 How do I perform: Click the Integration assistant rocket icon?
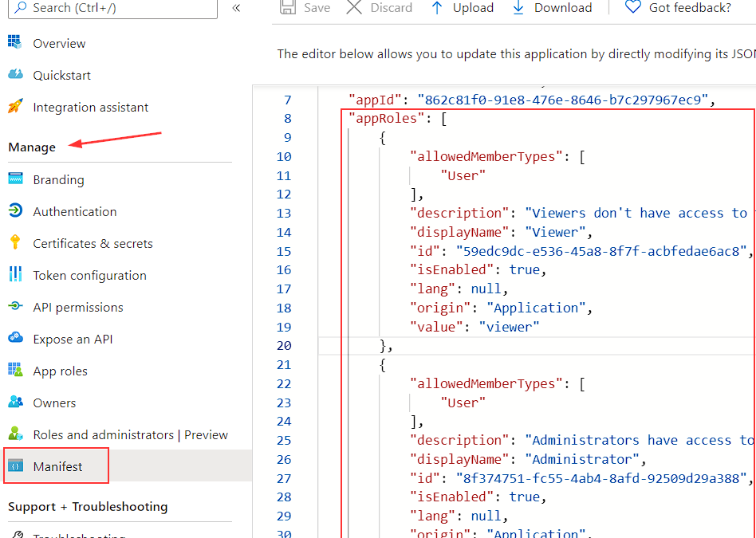[15, 107]
